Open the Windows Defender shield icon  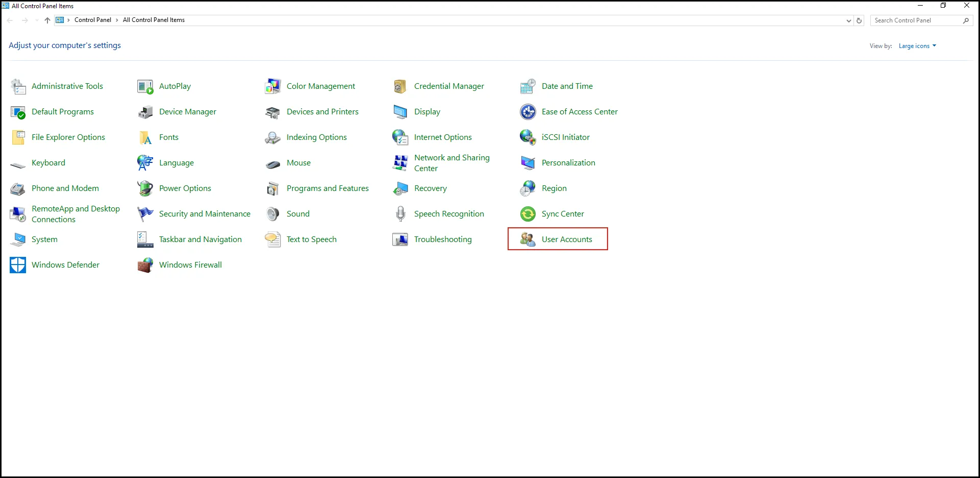pos(18,265)
